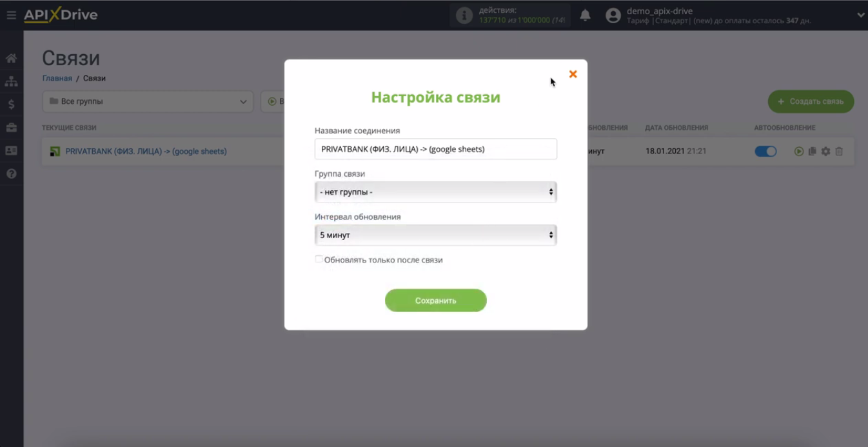This screenshot has width=868, height=447.
Task: Click PrivatBank logo icon in row
Action: click(x=55, y=152)
